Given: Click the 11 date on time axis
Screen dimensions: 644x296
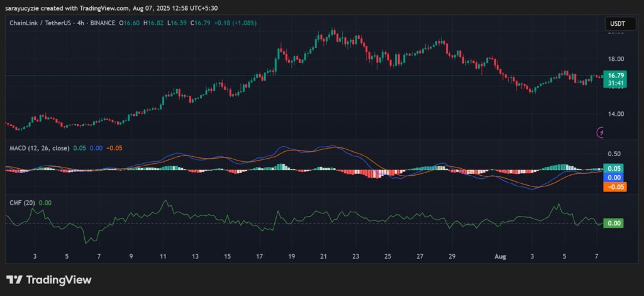Looking at the screenshot, I should click(x=163, y=257).
